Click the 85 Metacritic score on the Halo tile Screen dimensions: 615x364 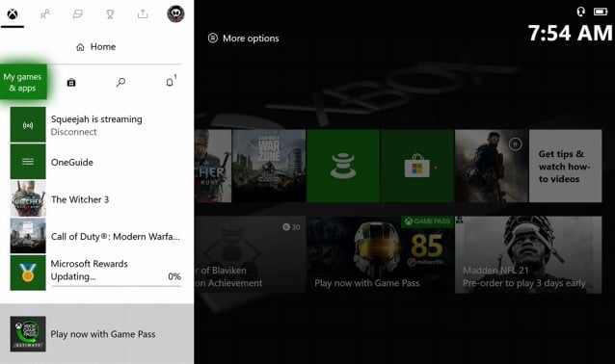coord(427,246)
